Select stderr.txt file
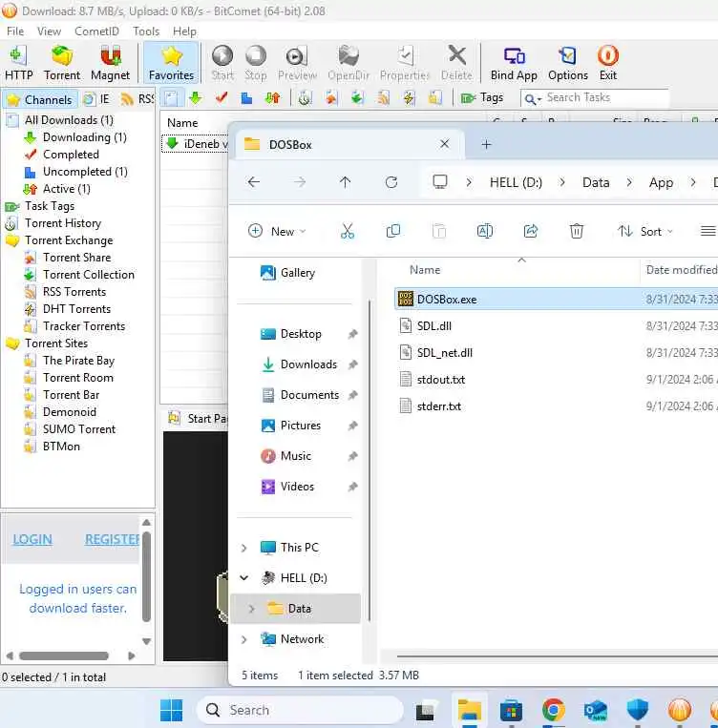The image size is (718, 728). click(x=556, y=406)
